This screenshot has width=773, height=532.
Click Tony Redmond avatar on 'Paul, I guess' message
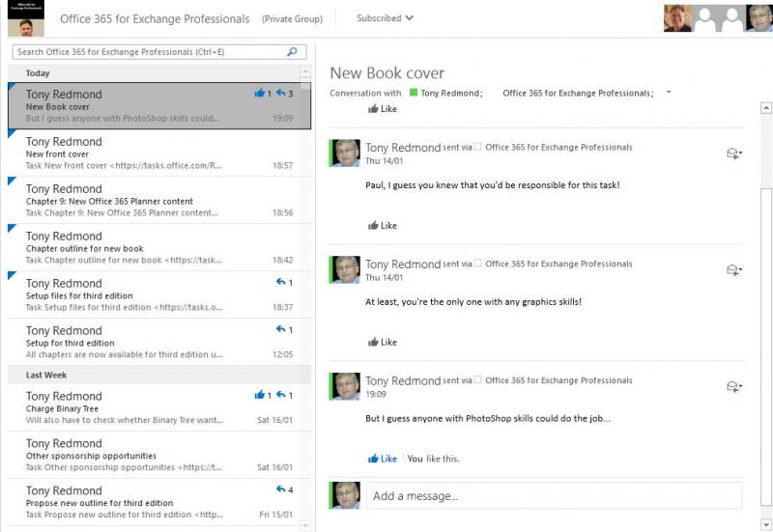[346, 154]
